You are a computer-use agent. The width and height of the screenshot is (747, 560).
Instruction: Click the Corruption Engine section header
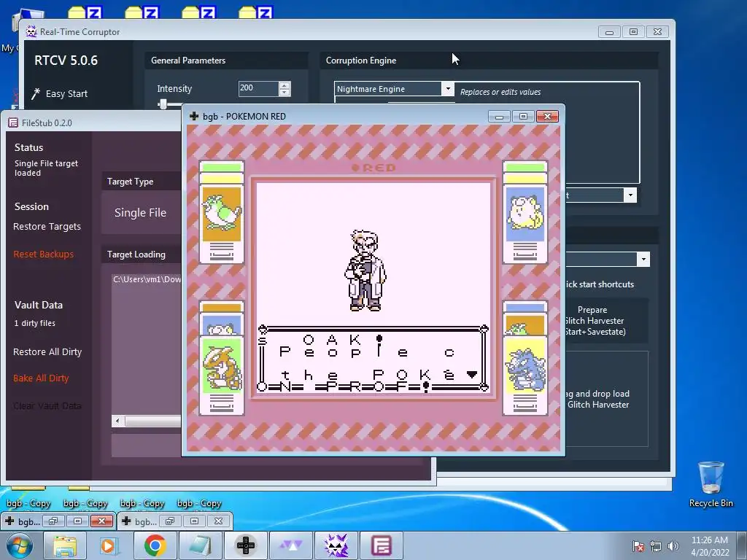coord(360,61)
